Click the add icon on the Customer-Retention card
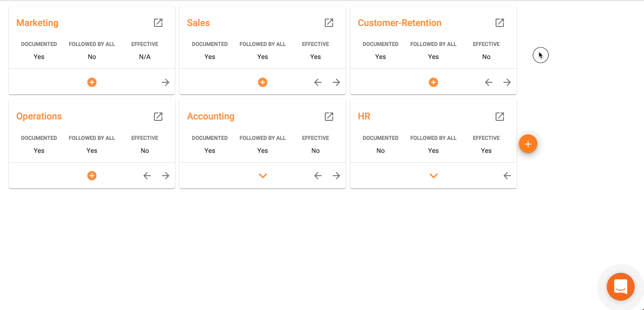 pyautogui.click(x=433, y=82)
